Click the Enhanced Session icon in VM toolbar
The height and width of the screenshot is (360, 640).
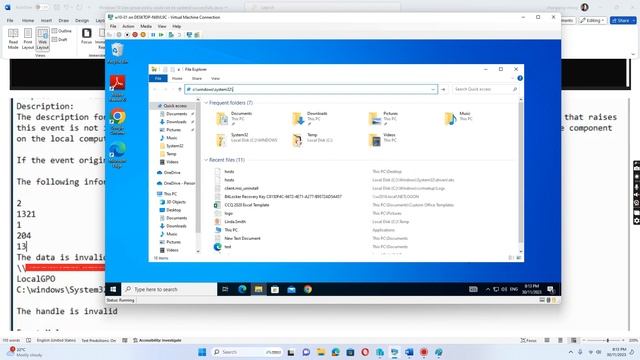(x=189, y=35)
